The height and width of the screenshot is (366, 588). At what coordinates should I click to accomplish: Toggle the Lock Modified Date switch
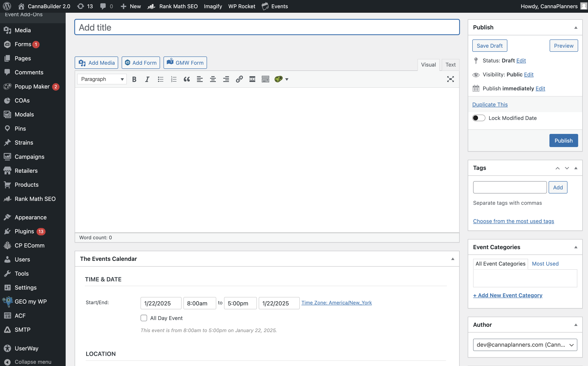tap(479, 118)
